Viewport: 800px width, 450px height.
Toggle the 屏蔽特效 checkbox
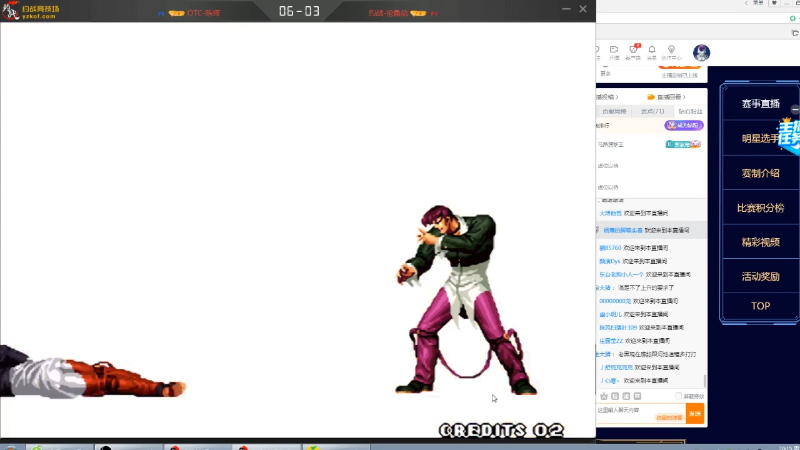pyautogui.click(x=679, y=396)
